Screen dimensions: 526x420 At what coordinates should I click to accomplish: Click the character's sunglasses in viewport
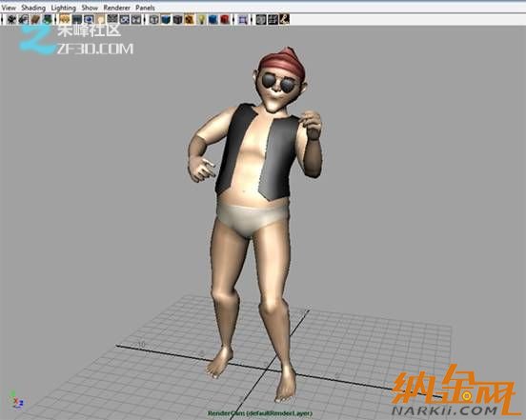(x=278, y=83)
